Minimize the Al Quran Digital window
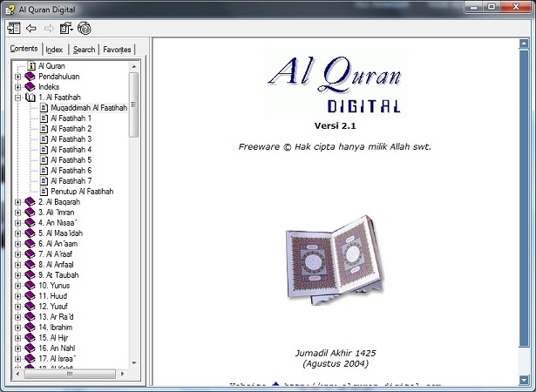 pyautogui.click(x=474, y=7)
